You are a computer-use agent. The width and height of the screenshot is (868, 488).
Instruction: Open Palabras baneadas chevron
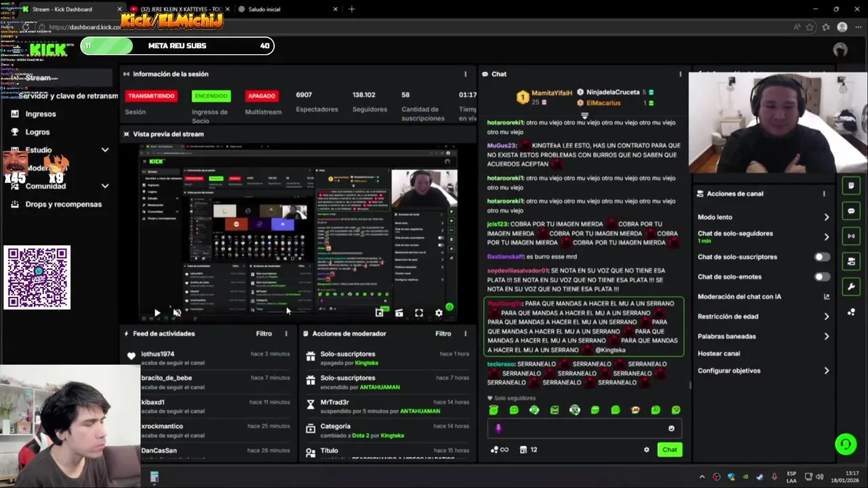point(826,336)
